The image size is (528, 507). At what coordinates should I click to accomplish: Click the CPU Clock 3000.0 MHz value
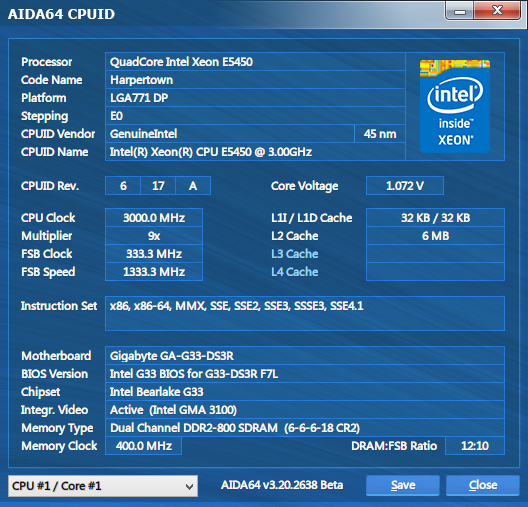pos(154,218)
